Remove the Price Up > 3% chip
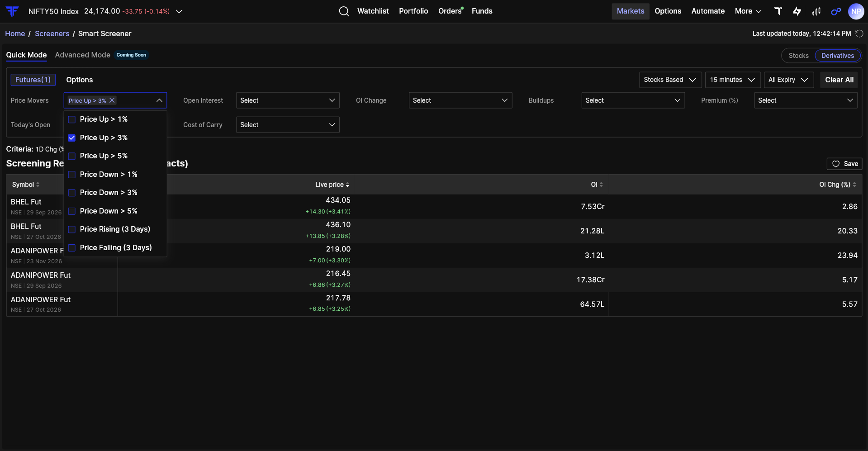 [112, 100]
